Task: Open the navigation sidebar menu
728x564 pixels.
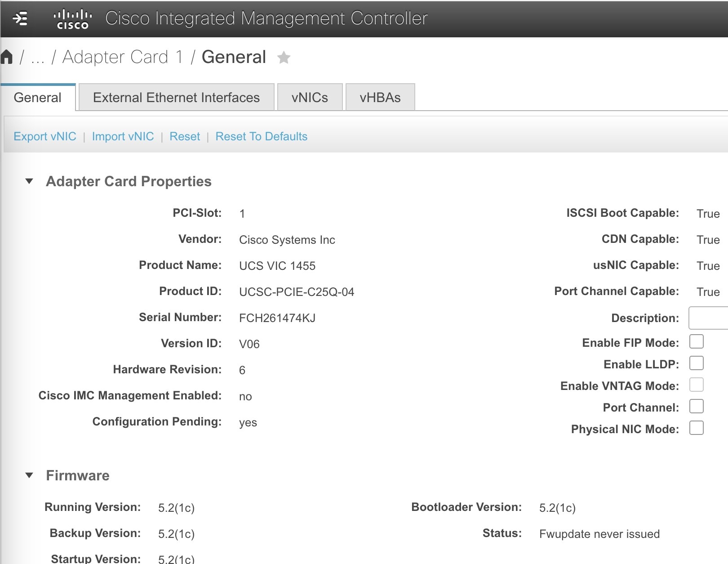Action: (x=19, y=19)
